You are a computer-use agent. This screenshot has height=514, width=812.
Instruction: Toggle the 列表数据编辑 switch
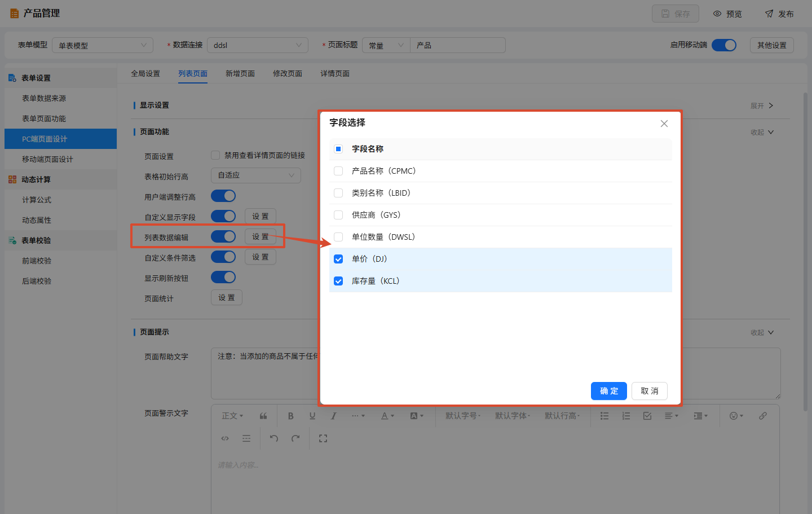(223, 236)
